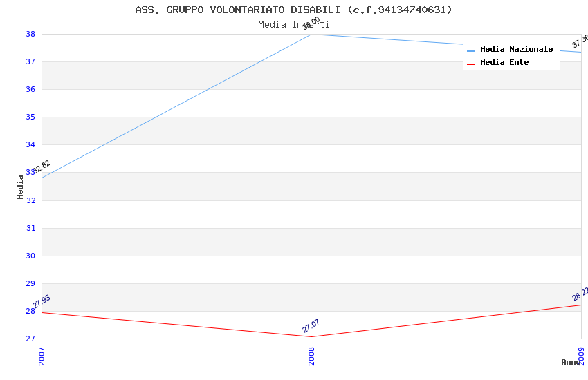Click the y-axis value 35
The height and width of the screenshot is (380, 588).
[30, 117]
